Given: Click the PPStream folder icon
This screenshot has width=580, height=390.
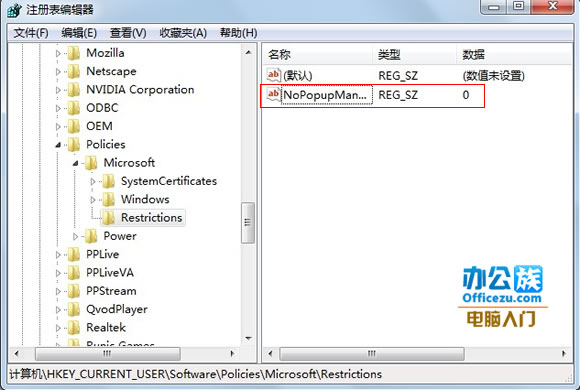Looking at the screenshot, I should coord(74,291).
